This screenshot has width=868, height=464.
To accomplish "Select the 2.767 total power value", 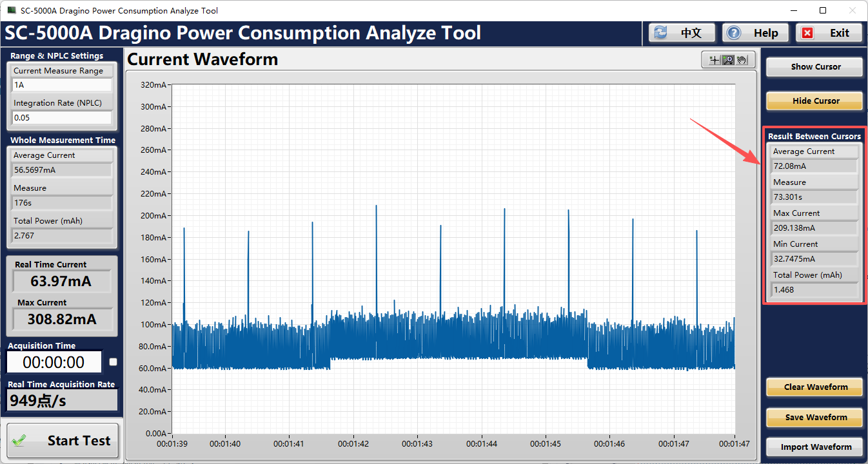I will [62, 236].
